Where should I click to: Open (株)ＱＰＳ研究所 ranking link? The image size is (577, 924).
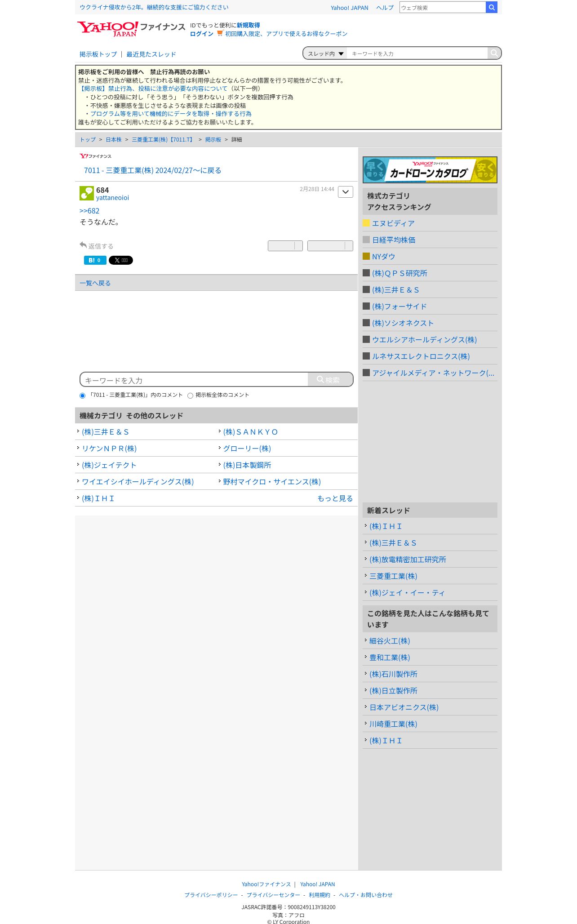click(x=399, y=273)
